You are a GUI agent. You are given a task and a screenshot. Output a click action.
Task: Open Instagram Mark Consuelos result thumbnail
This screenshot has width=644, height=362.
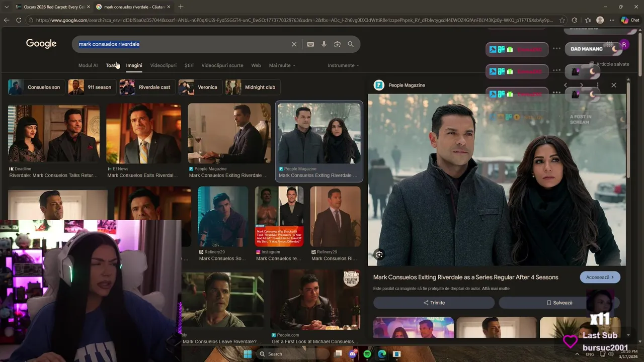pos(279,216)
